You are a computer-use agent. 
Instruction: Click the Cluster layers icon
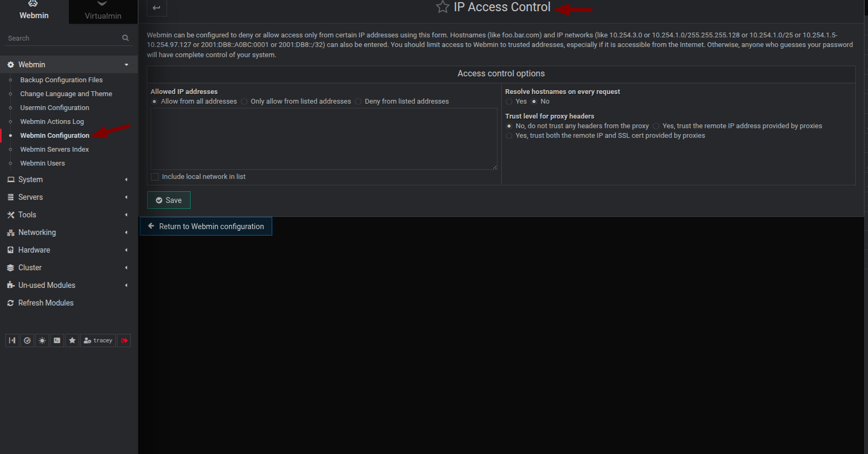tap(11, 268)
